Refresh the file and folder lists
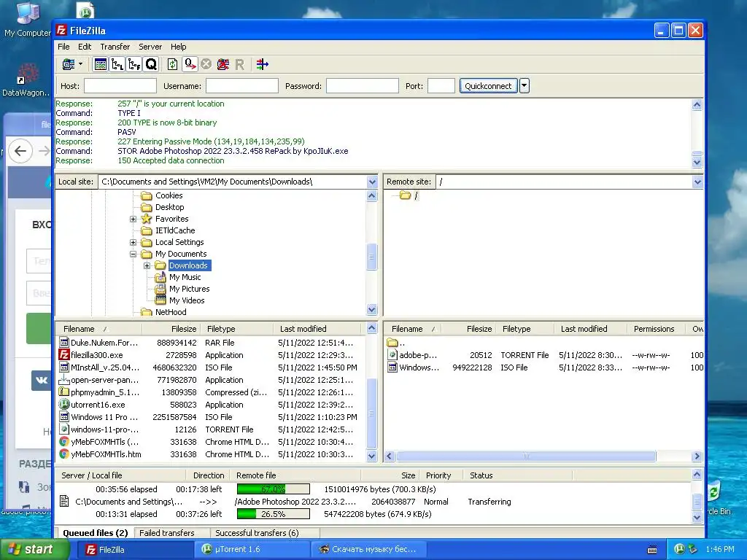The height and width of the screenshot is (560, 747). point(172,64)
